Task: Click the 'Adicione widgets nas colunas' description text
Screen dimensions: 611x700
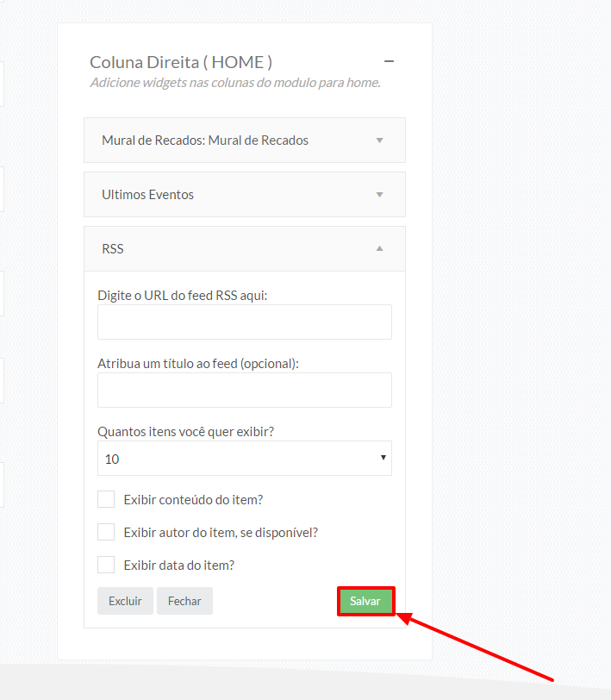Action: pyautogui.click(x=235, y=83)
